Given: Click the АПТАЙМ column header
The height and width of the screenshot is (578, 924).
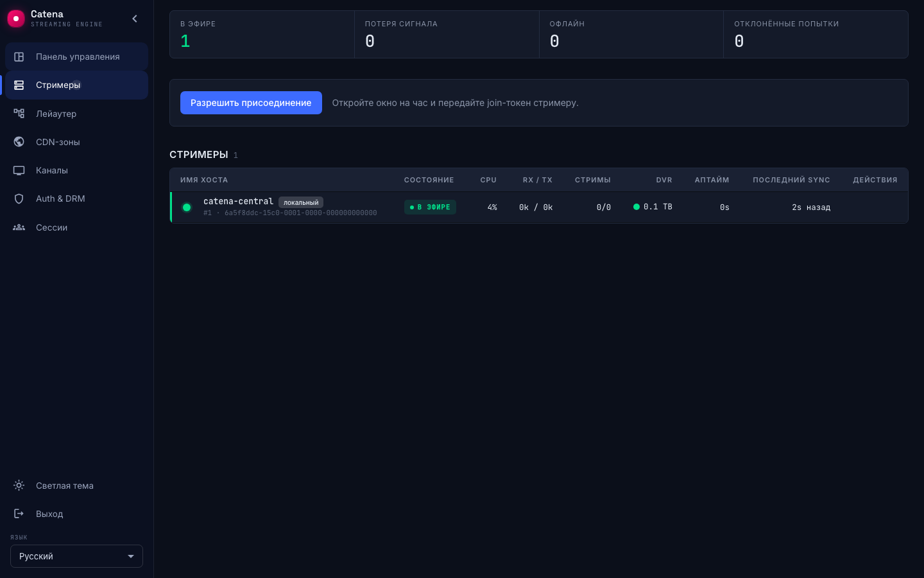Looking at the screenshot, I should coord(712,180).
